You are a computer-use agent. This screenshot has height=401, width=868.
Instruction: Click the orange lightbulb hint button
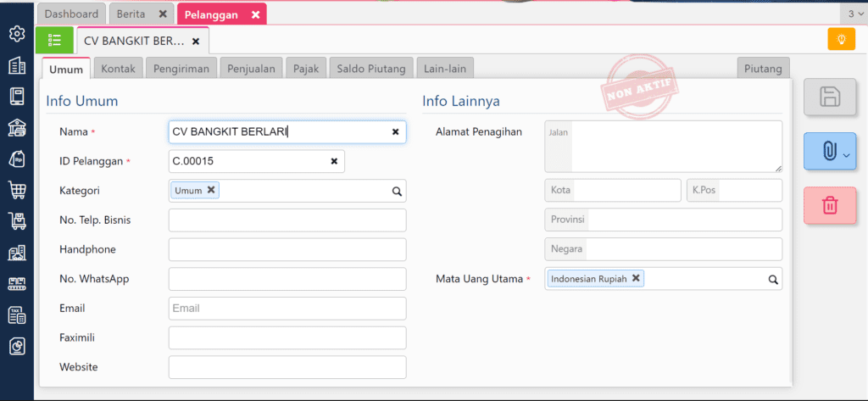pos(842,39)
